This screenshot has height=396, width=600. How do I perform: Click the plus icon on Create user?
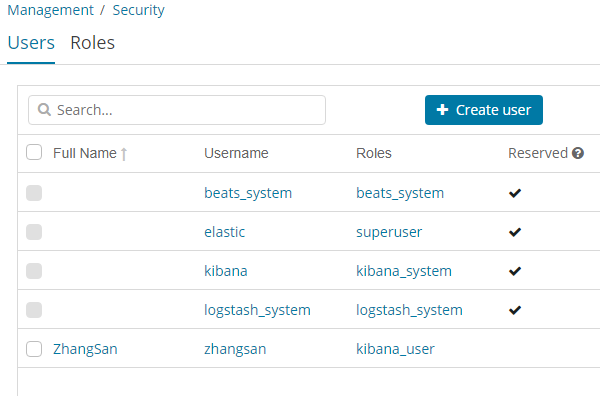pyautogui.click(x=442, y=110)
